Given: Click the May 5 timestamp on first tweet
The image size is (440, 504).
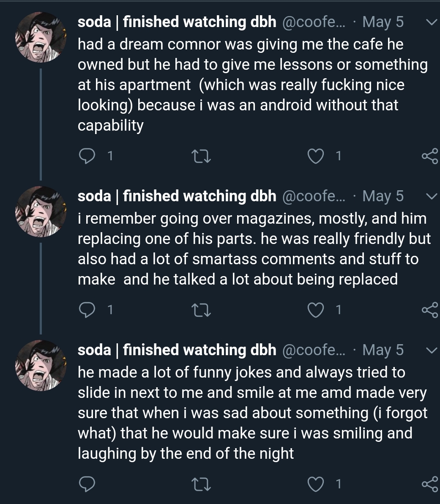Looking at the screenshot, I should [x=383, y=22].
